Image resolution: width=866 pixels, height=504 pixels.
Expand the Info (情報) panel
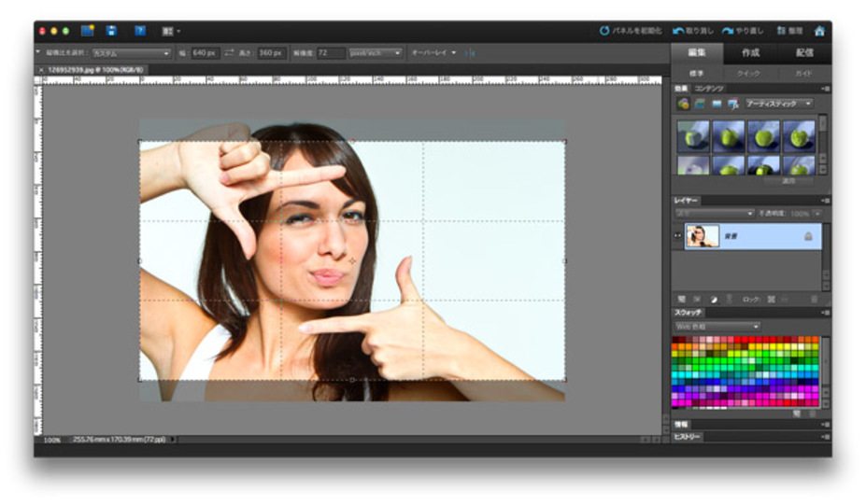pos(682,425)
